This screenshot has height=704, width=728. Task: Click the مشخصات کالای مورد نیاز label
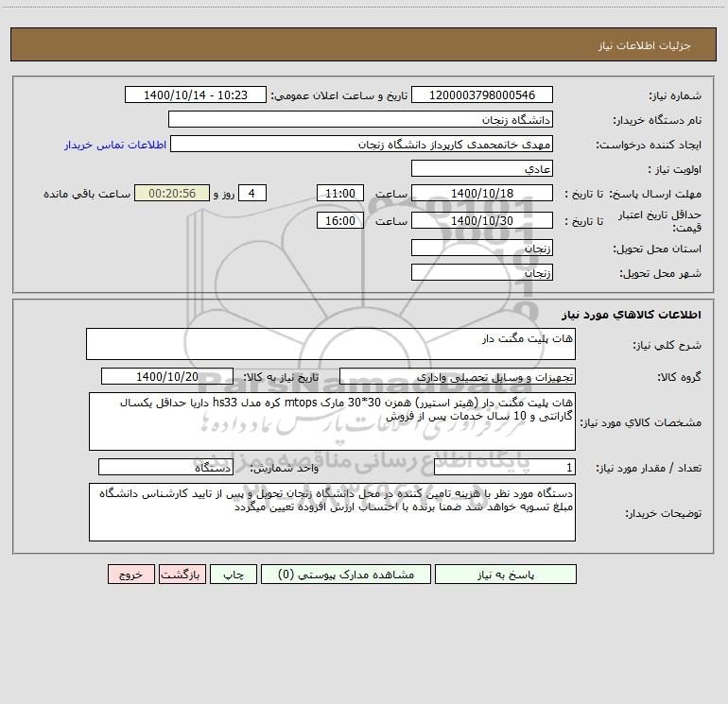[x=641, y=422]
